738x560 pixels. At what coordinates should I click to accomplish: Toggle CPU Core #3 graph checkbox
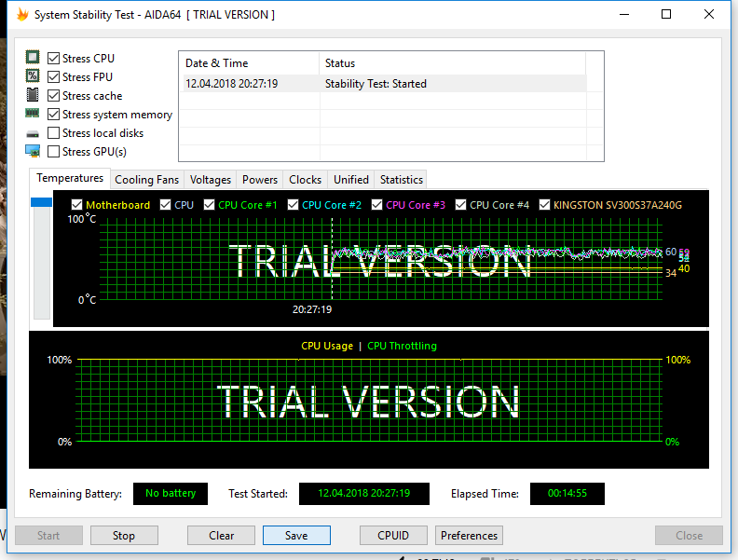point(376,205)
